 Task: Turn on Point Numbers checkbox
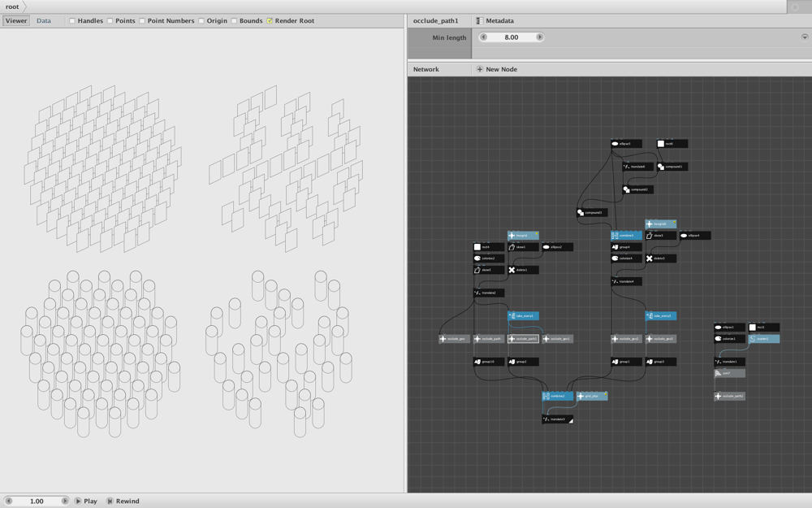tap(142, 21)
